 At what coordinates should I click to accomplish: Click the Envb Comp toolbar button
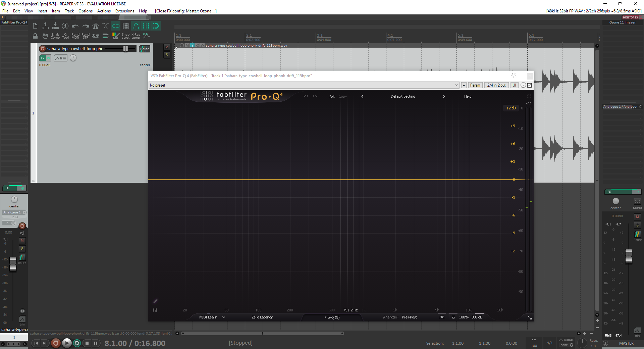pos(55,36)
